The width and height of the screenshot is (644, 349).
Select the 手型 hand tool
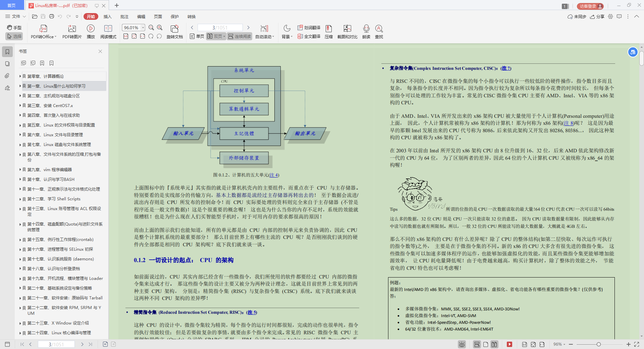click(14, 28)
